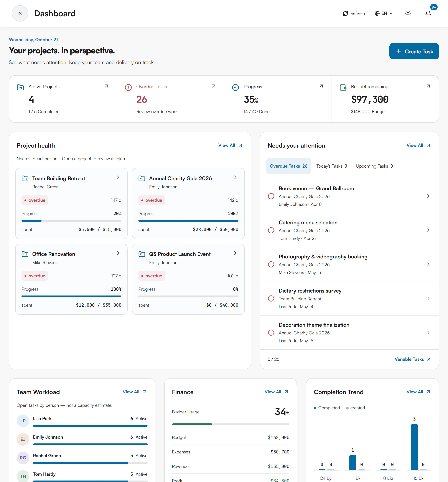Switch to Upcoming Tasks tab

374,166
